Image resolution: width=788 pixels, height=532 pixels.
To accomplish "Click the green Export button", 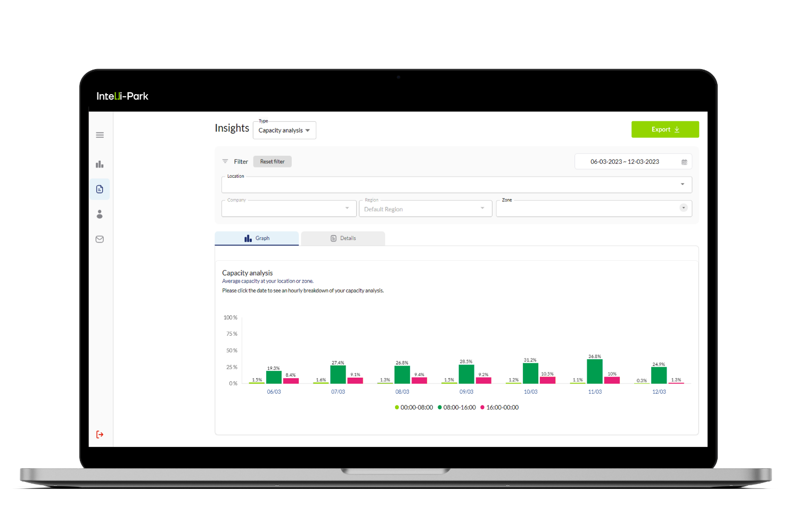I will (x=665, y=129).
